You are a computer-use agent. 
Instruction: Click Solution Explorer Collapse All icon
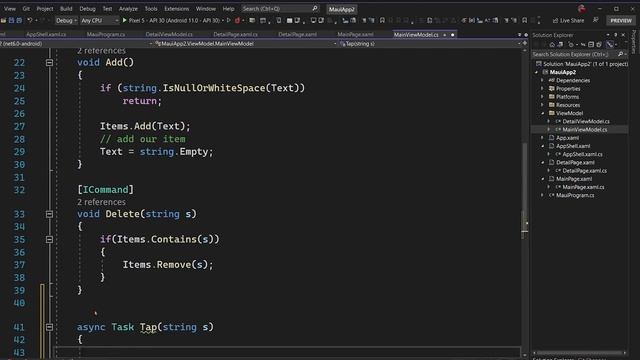[591, 44]
